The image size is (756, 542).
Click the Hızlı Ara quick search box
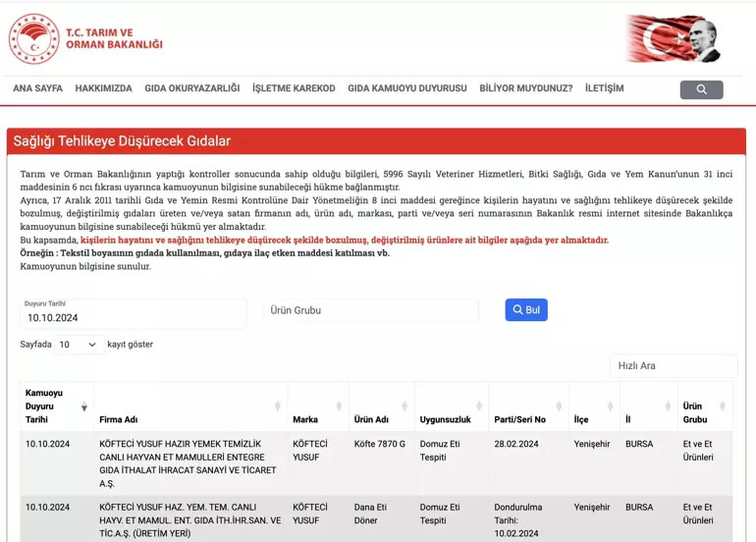click(674, 366)
